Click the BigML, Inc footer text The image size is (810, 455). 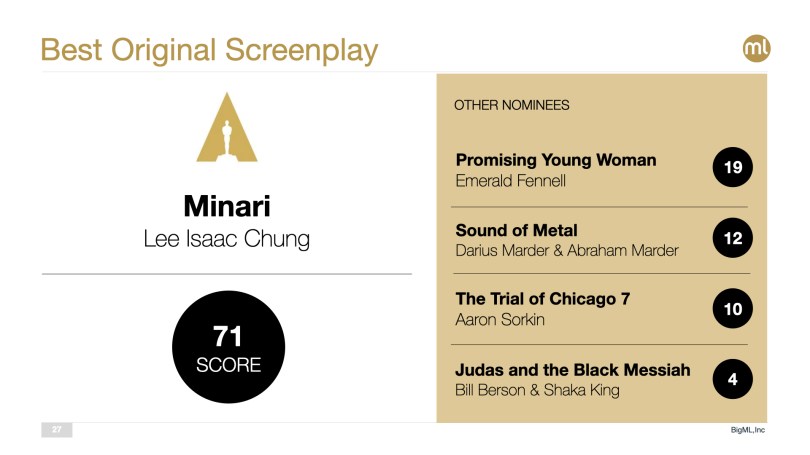pyautogui.click(x=747, y=430)
